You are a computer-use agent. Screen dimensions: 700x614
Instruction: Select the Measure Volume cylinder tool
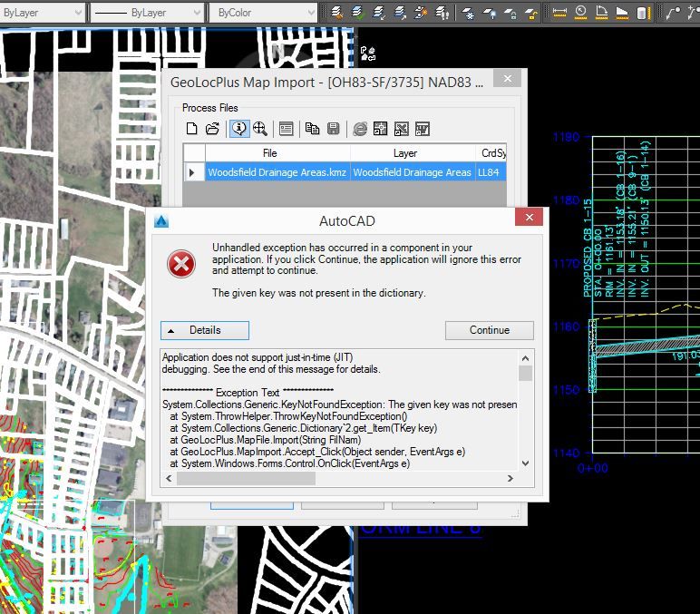click(x=642, y=13)
